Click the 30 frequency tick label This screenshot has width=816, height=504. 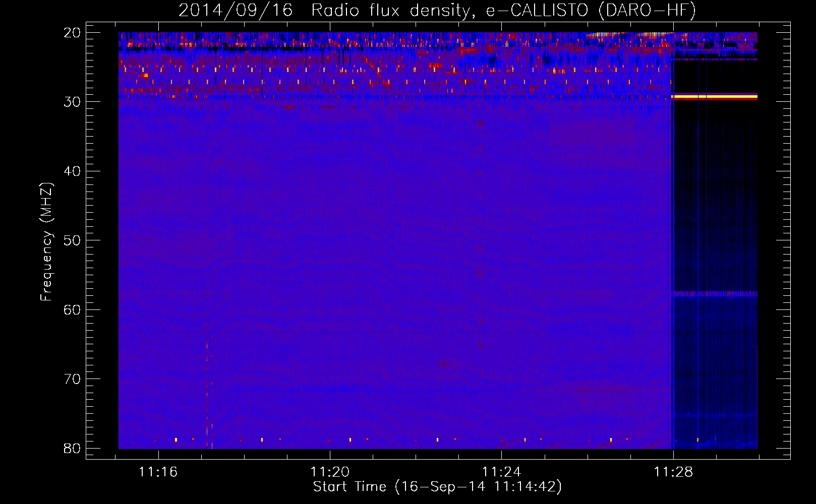[72, 102]
